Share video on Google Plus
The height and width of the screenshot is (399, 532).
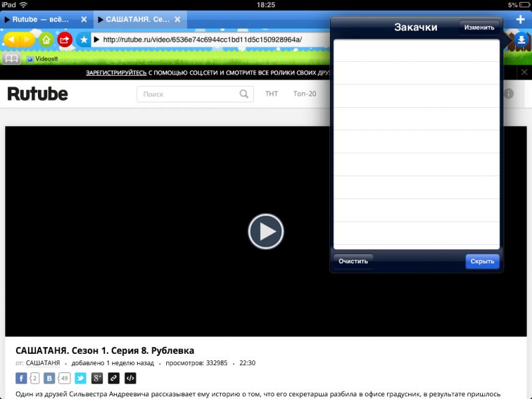(x=97, y=378)
